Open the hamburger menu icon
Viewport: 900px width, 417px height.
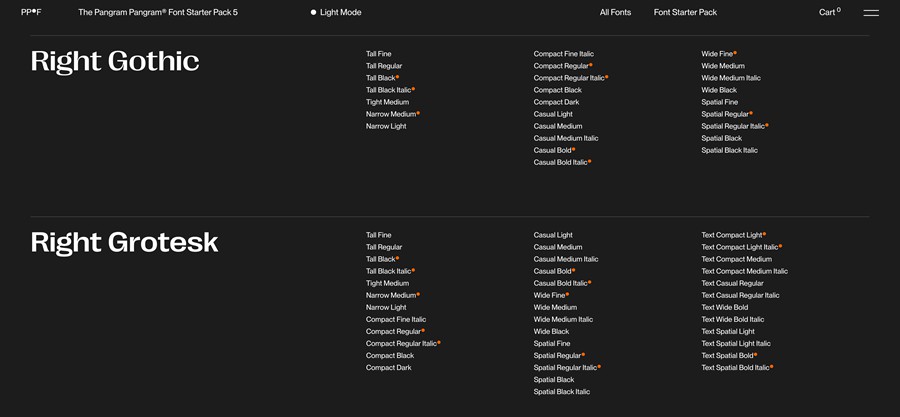pos(871,13)
